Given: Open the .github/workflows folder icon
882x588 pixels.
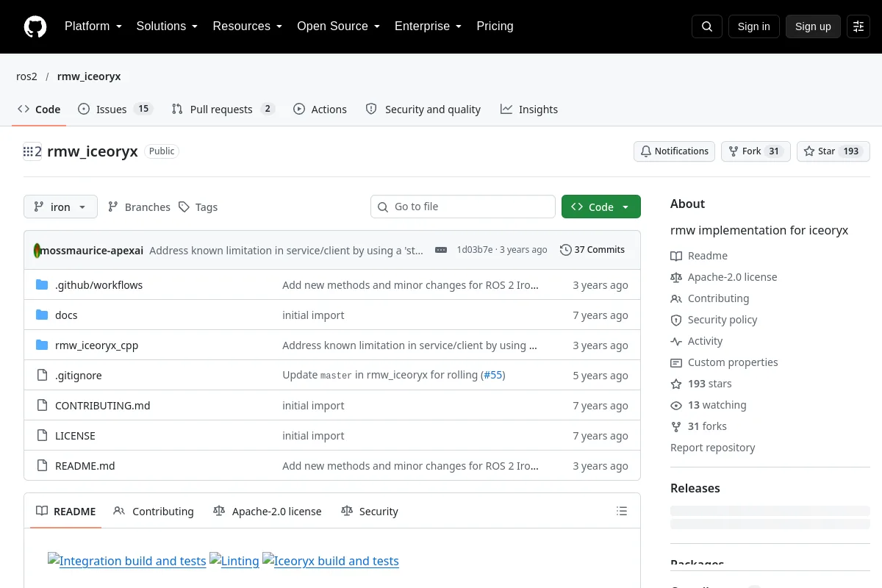Looking at the screenshot, I should (42, 284).
